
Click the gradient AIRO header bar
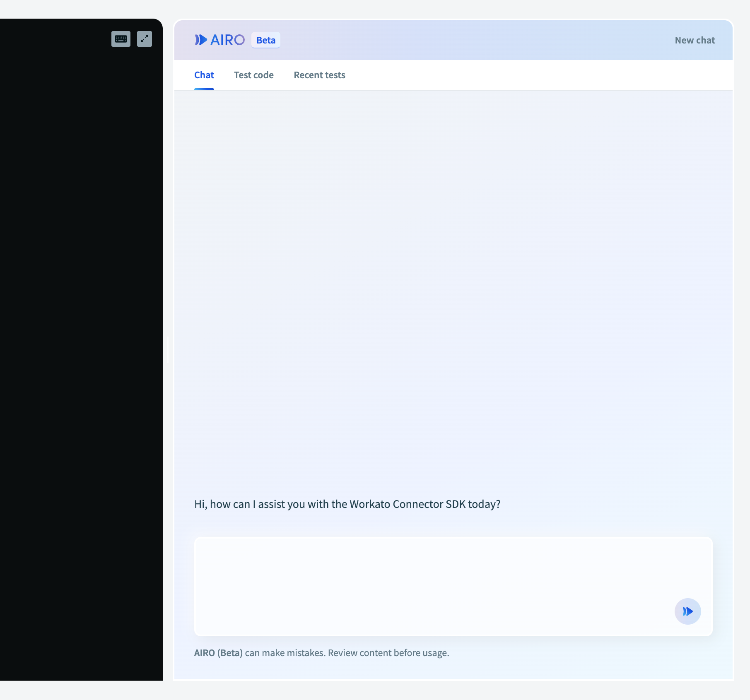click(456, 40)
